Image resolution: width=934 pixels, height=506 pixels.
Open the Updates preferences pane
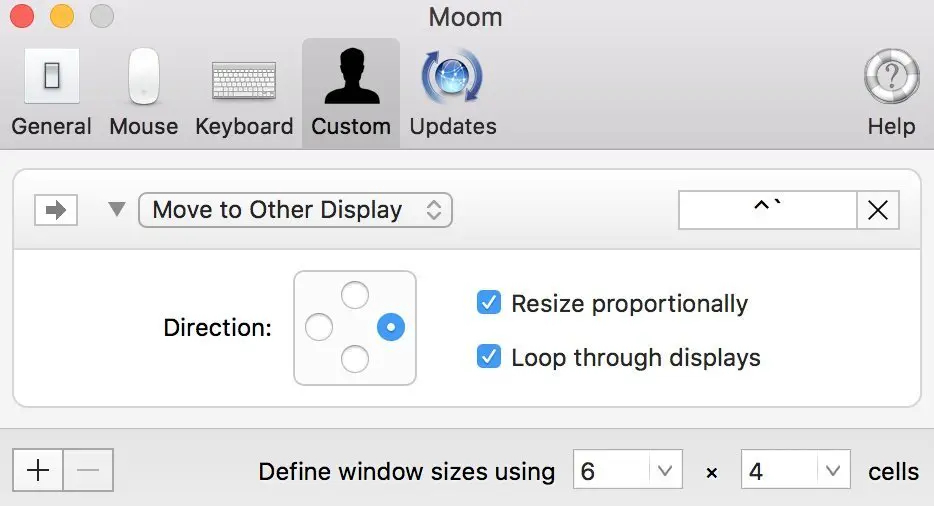453,93
